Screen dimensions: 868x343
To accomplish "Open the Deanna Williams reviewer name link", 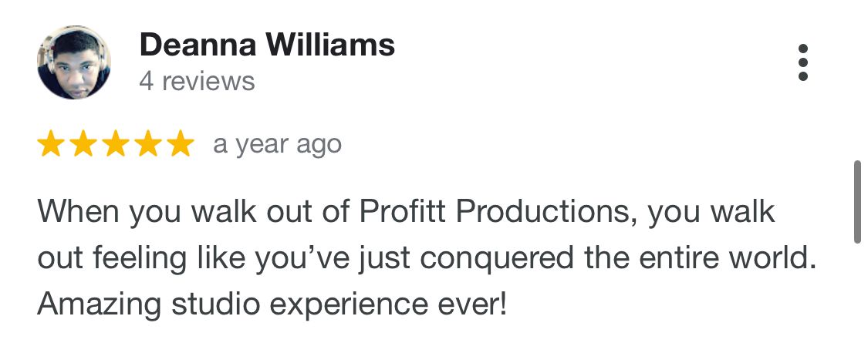I will pos(267,45).
